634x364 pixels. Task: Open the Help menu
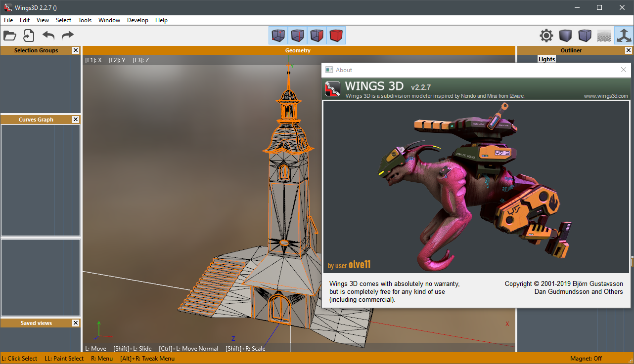[161, 20]
